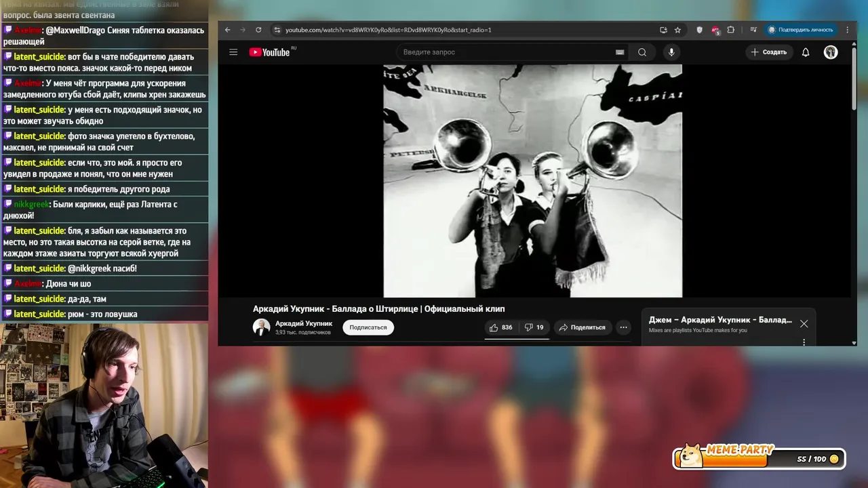Click the video title Баллада о Штирлице
This screenshot has height=488, width=868.
379,309
